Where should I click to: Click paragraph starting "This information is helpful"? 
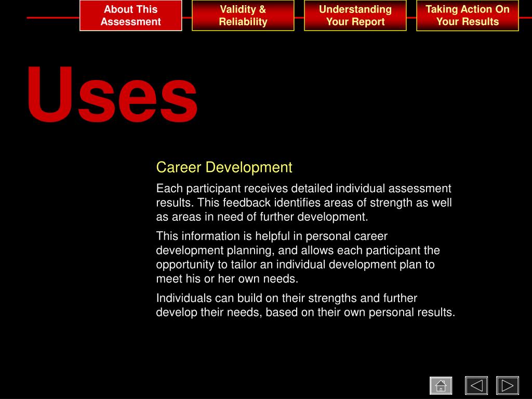tap(298, 257)
